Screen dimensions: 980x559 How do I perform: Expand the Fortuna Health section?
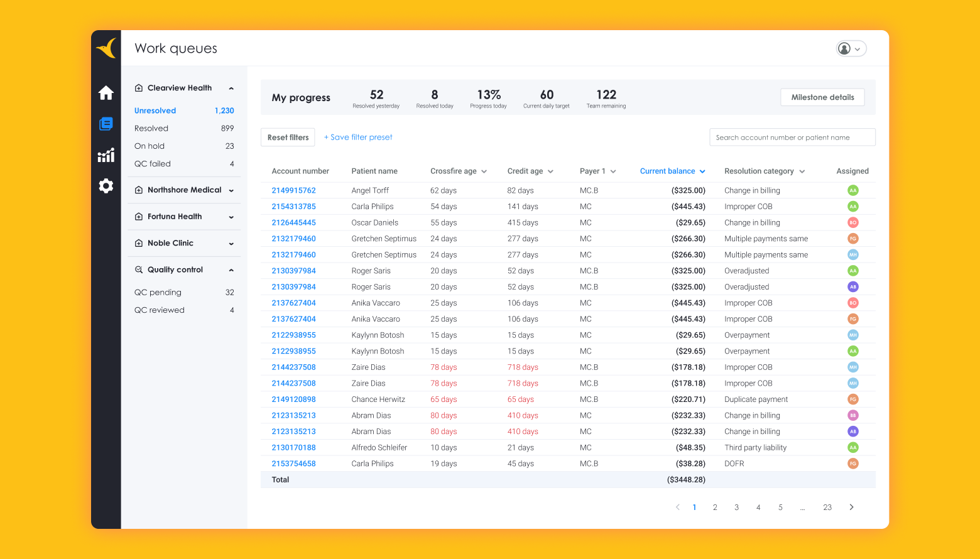[231, 217]
